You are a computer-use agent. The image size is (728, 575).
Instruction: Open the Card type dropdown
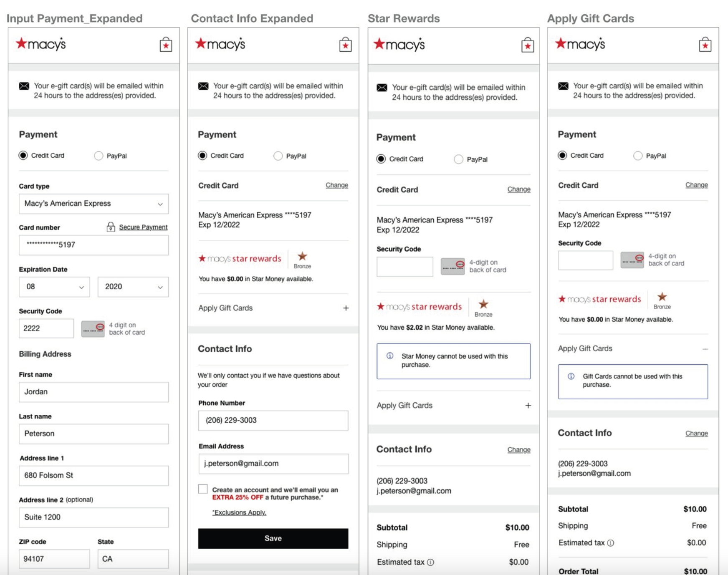[94, 204]
